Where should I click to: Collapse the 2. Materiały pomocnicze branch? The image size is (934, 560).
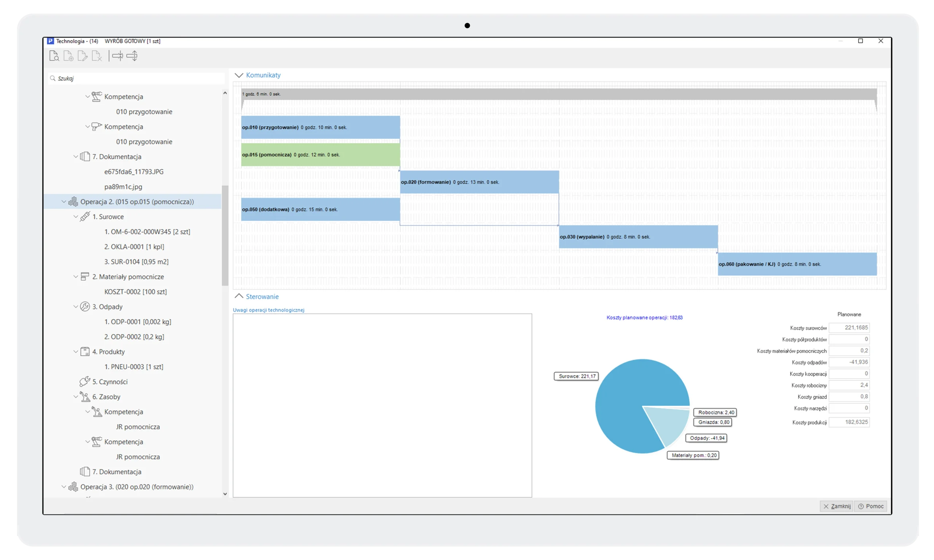(x=76, y=277)
